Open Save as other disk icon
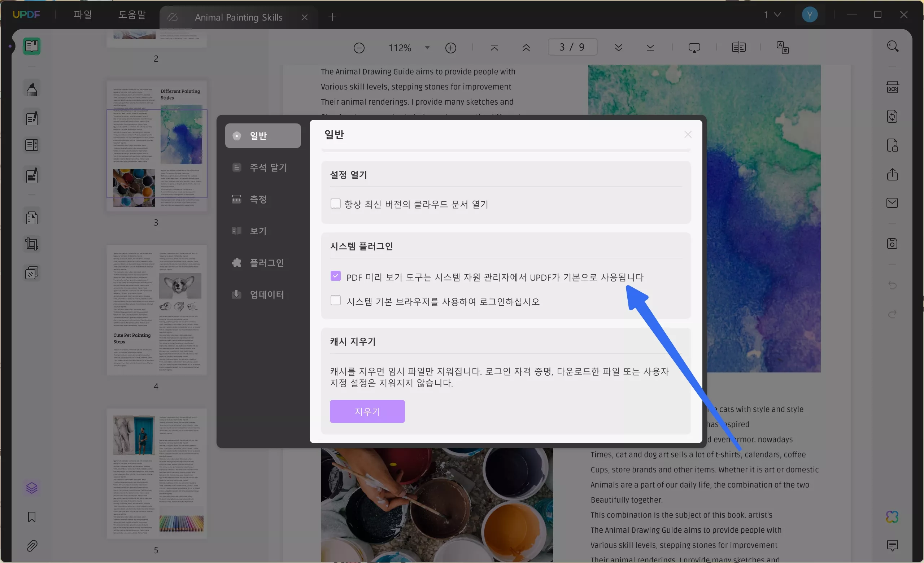The height and width of the screenshot is (563, 924). [x=893, y=244]
